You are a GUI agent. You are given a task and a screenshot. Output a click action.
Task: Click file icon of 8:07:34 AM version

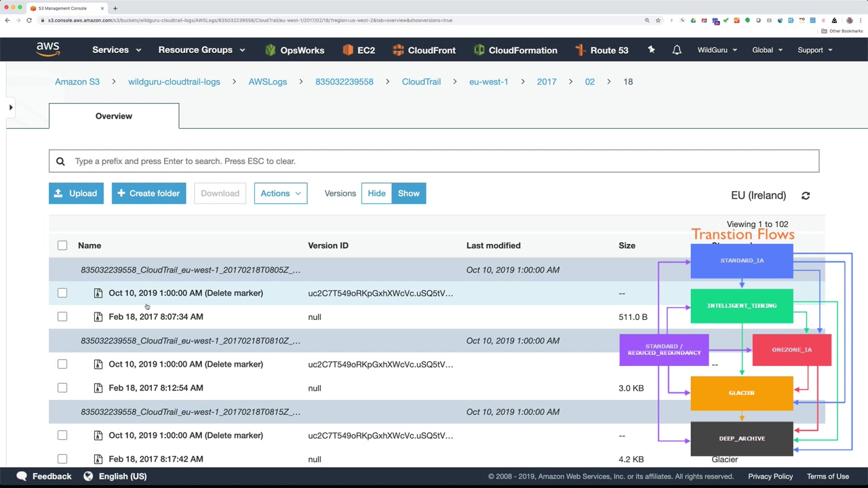coord(98,317)
